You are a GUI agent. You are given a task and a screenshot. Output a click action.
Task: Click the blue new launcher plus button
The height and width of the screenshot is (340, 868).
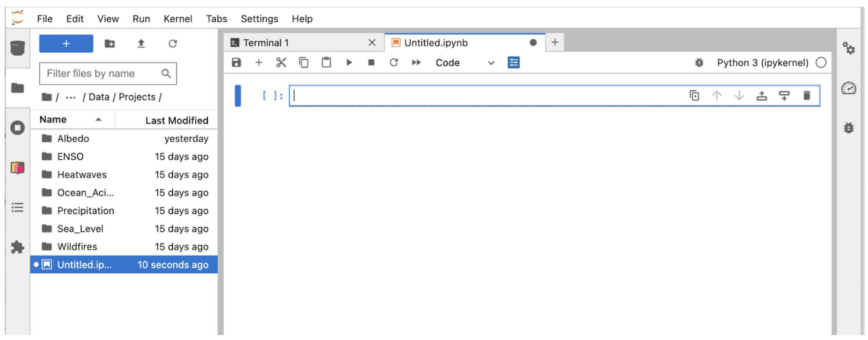pyautogui.click(x=66, y=43)
